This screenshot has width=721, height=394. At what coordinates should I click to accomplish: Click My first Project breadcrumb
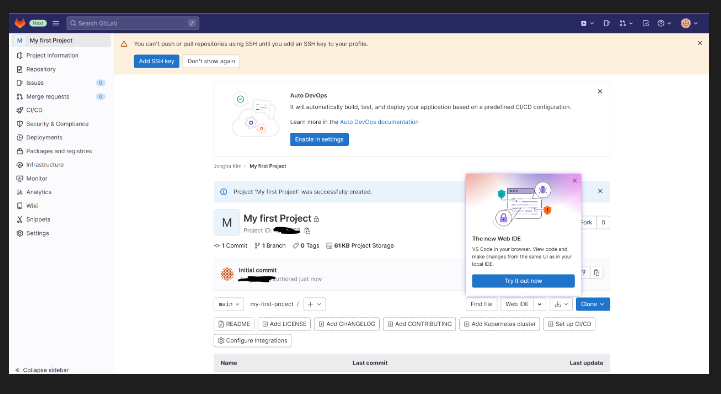[x=268, y=166]
